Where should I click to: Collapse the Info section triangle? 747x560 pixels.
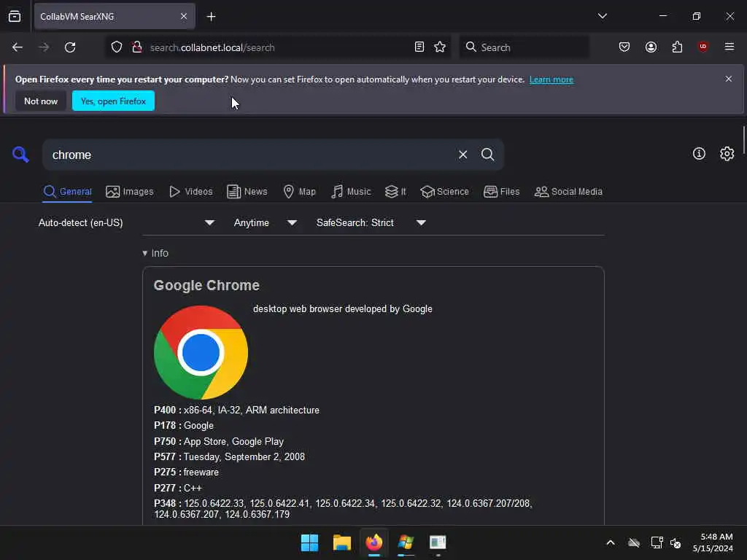[x=145, y=253]
